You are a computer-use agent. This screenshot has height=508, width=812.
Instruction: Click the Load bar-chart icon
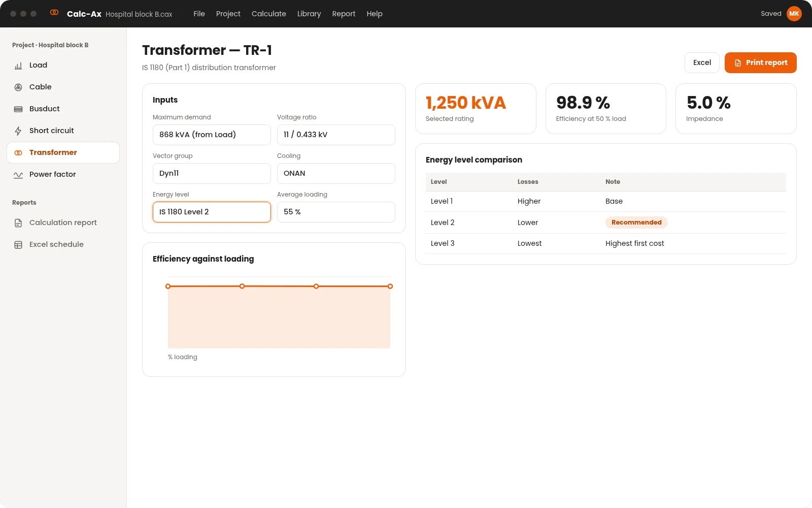click(x=18, y=66)
